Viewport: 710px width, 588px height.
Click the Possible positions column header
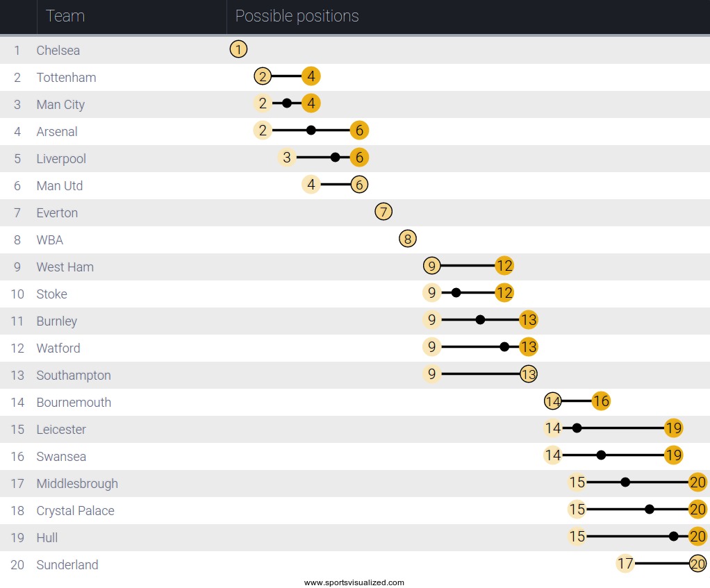(297, 16)
